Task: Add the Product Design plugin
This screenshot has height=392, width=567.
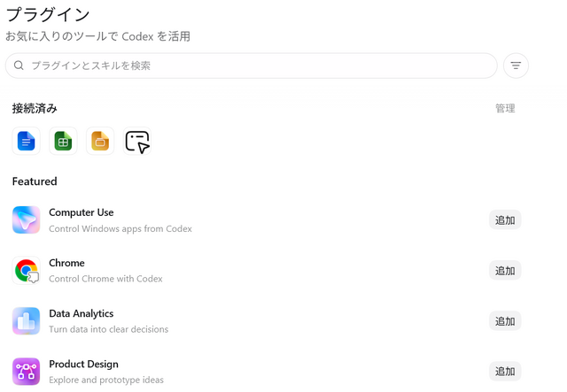Action: pyautogui.click(x=505, y=371)
